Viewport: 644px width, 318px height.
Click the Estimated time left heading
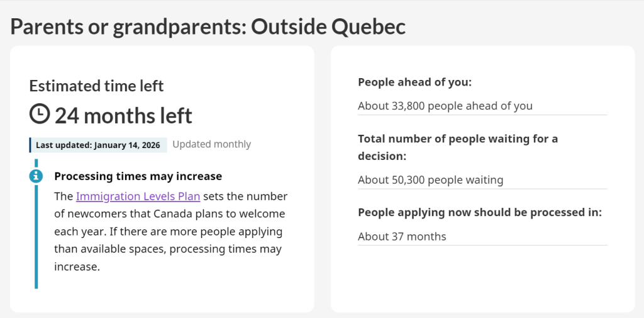pos(96,86)
